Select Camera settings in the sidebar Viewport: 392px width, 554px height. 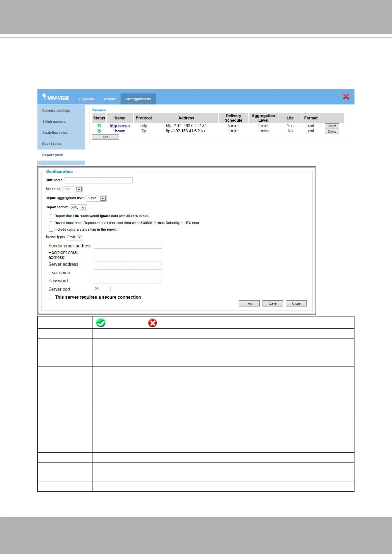(56, 111)
